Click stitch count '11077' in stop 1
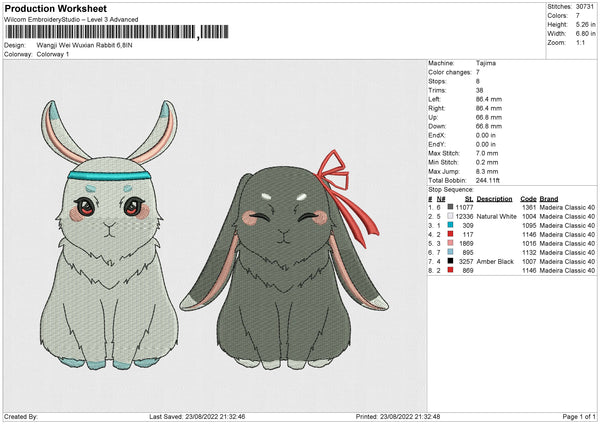 point(464,207)
